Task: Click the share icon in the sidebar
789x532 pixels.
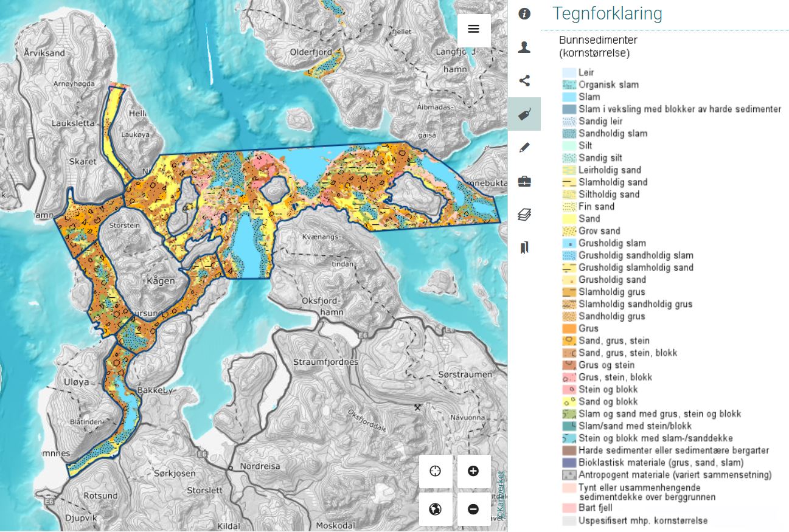Action: click(524, 81)
